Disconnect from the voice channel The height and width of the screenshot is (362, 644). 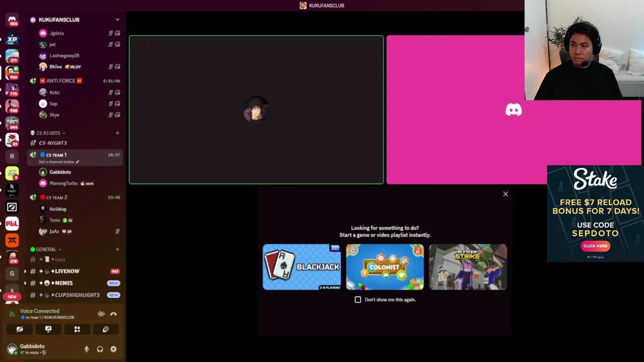click(114, 314)
